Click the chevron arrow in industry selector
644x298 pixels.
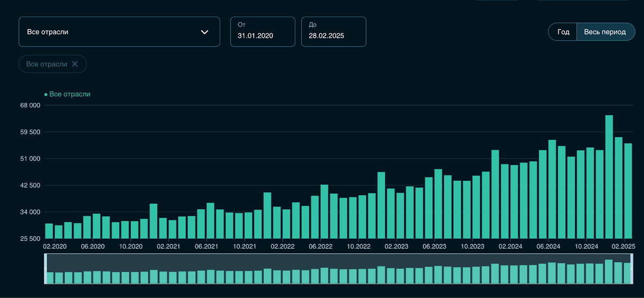pyautogui.click(x=204, y=32)
